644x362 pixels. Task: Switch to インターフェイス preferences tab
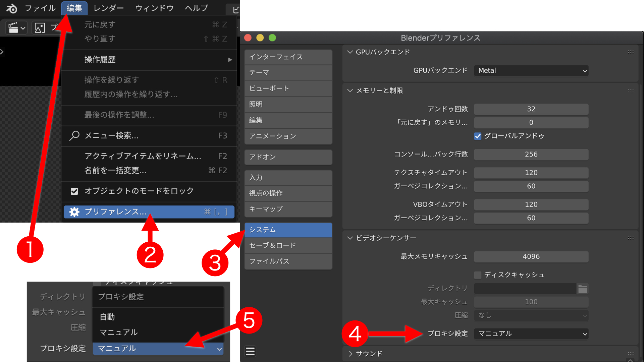tap(288, 57)
